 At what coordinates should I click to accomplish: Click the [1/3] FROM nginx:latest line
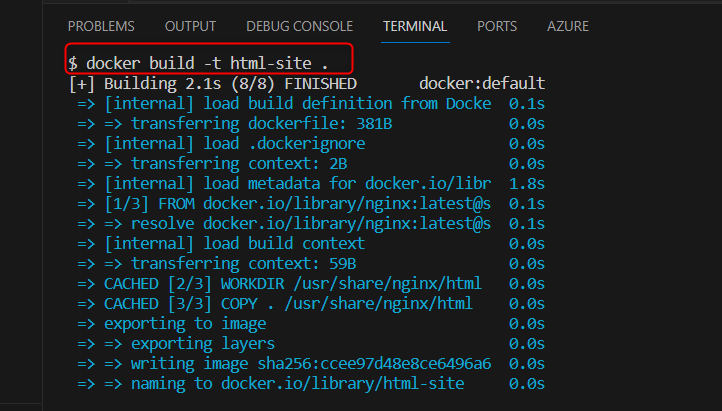pyautogui.click(x=311, y=204)
